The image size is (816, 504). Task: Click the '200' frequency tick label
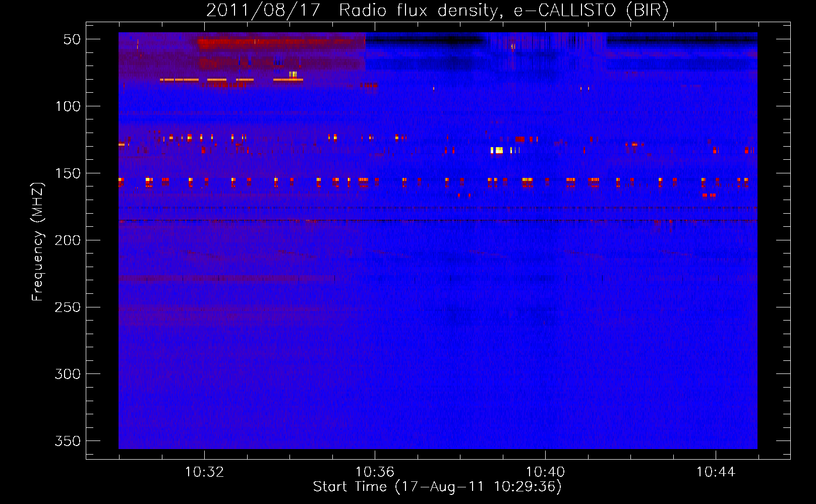tap(68, 240)
